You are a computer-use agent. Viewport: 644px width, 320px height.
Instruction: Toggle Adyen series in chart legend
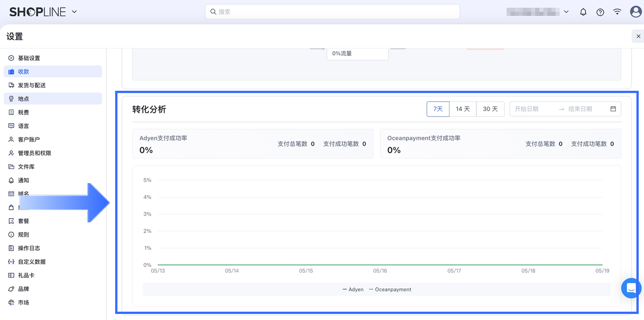click(x=353, y=289)
